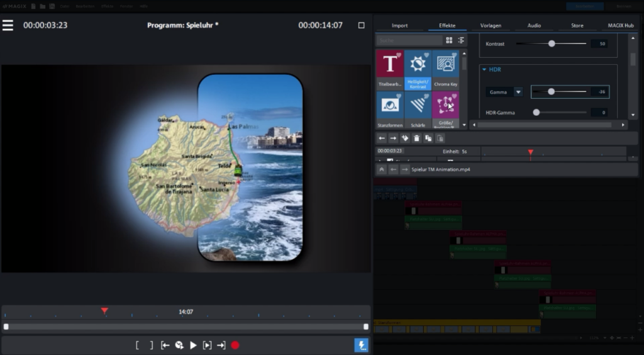The image size is (644, 355).
Task: Set the range end bracket marker
Action: coord(151,346)
